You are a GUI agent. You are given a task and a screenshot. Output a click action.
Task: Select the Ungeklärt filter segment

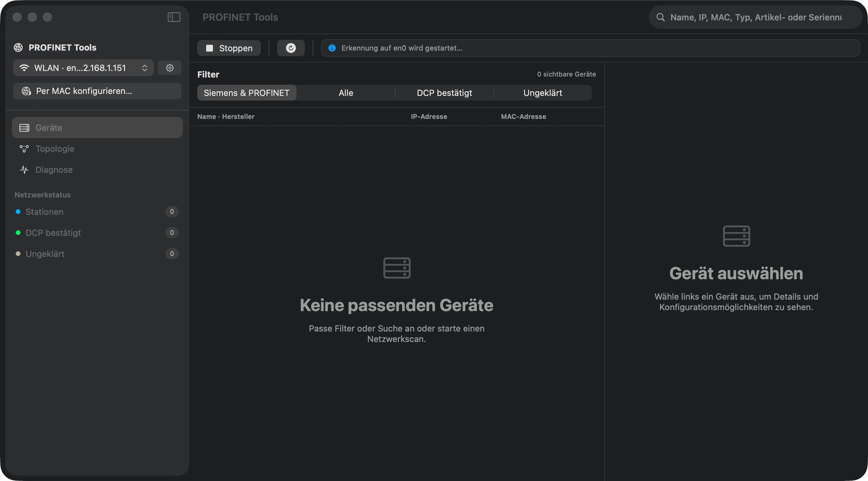coord(542,93)
